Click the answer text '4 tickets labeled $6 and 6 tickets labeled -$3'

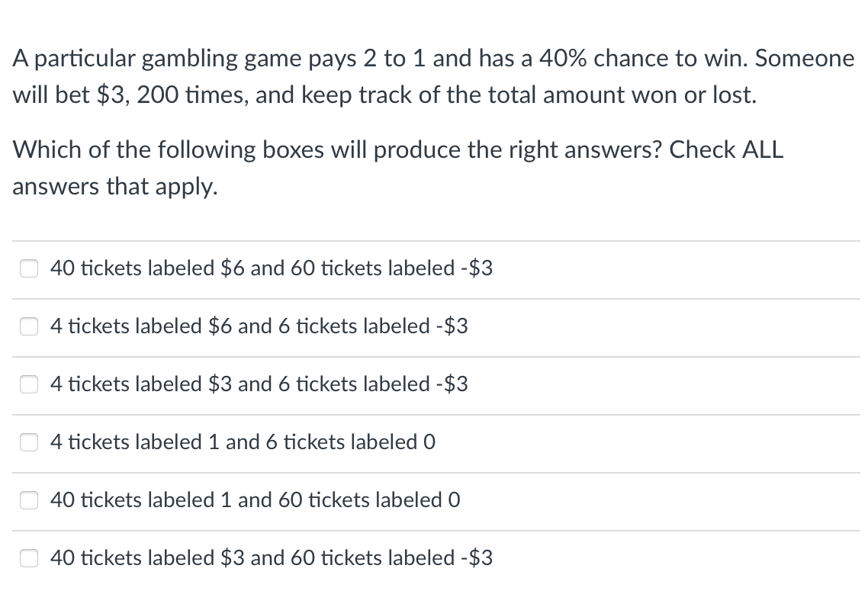(259, 326)
